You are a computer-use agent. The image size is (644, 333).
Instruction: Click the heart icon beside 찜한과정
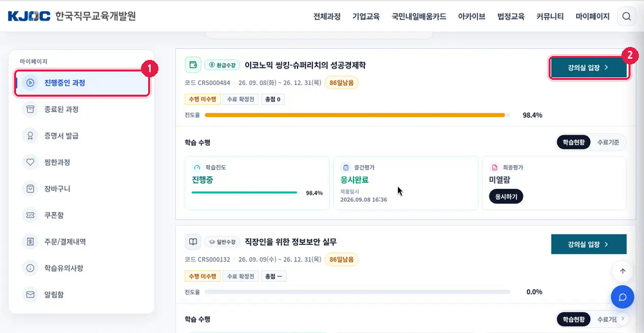coord(30,162)
